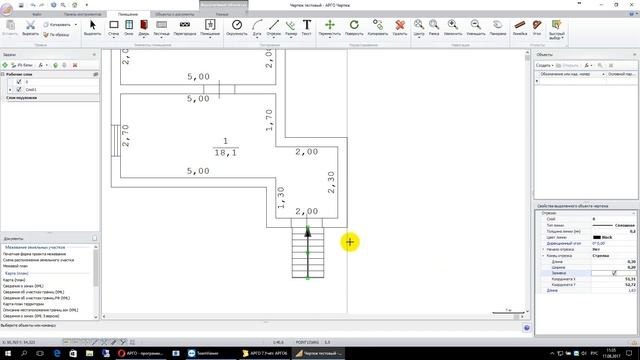Image resolution: width=640 pixels, height=360 pixels.
Task: Click the Координата X value field
Action: click(x=613, y=279)
